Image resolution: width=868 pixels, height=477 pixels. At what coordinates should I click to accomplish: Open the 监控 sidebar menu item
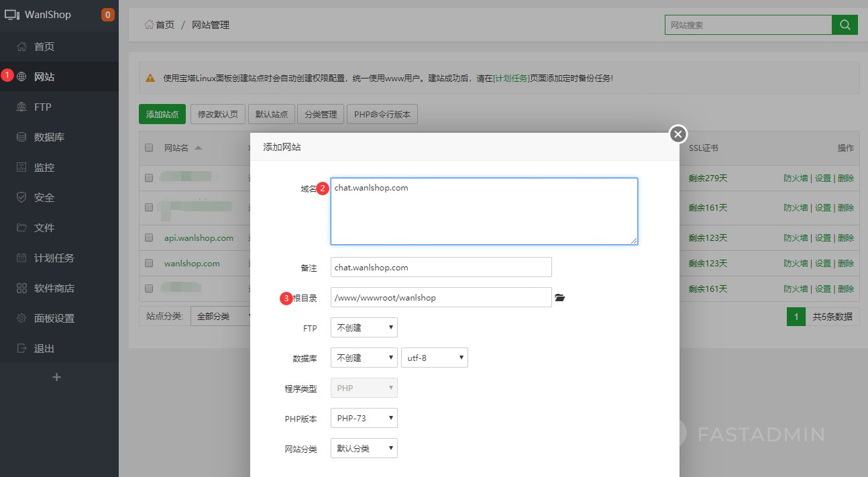tap(59, 168)
